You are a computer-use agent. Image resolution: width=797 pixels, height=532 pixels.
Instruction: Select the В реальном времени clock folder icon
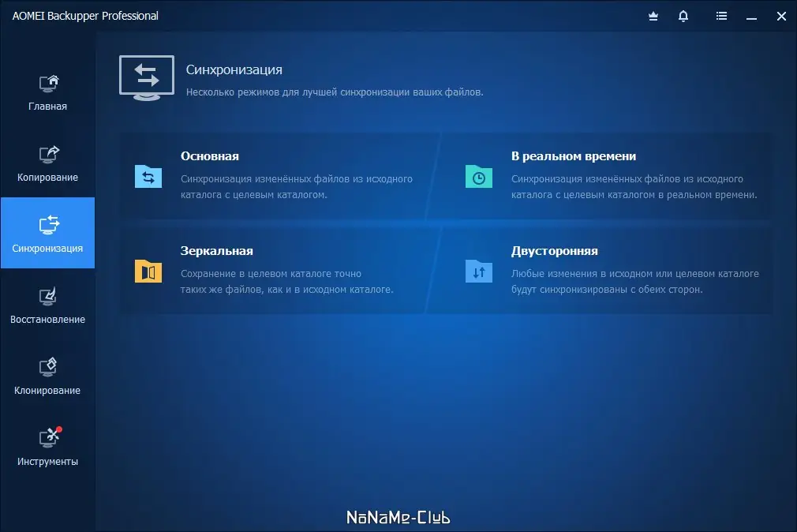tap(478, 177)
